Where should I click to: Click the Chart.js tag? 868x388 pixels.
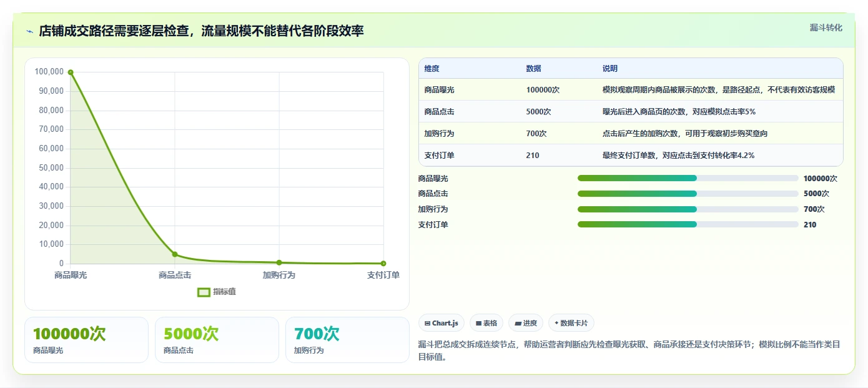pyautogui.click(x=441, y=323)
